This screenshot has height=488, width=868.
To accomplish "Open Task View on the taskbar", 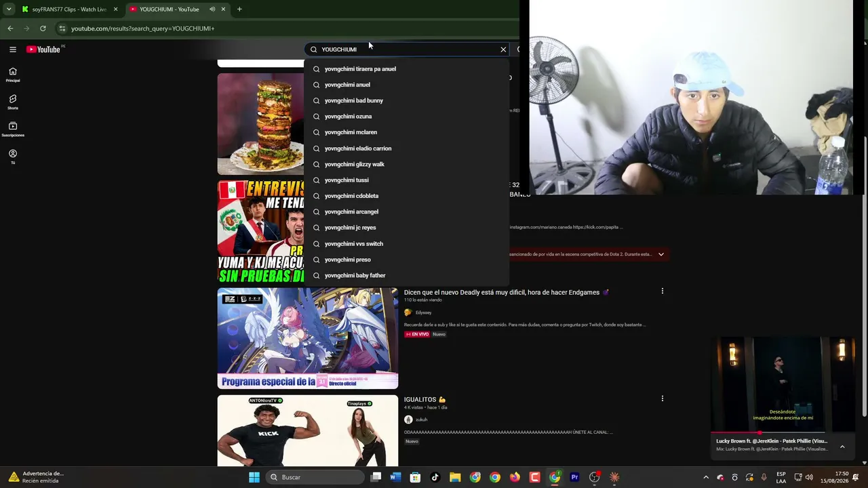I will (376, 477).
